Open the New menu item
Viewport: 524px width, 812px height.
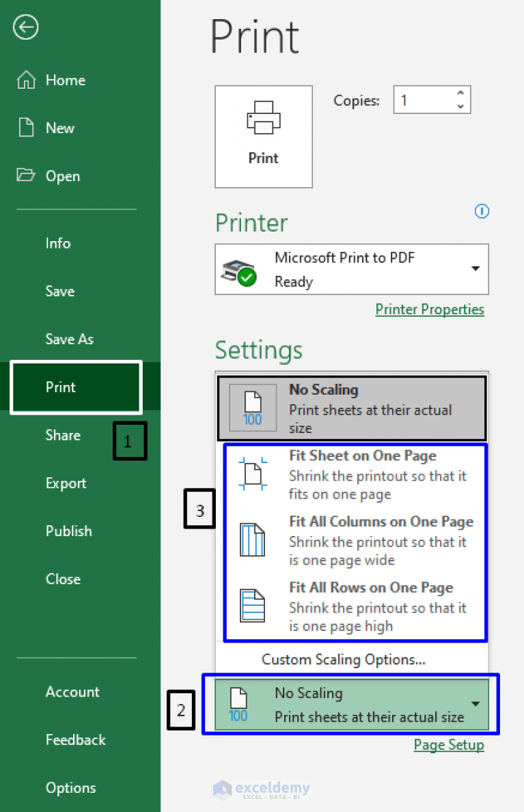pos(60,128)
